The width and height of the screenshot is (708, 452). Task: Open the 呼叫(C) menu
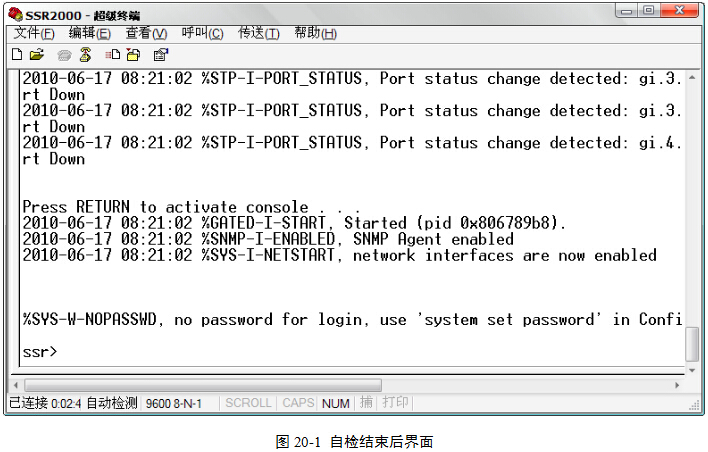click(x=202, y=33)
